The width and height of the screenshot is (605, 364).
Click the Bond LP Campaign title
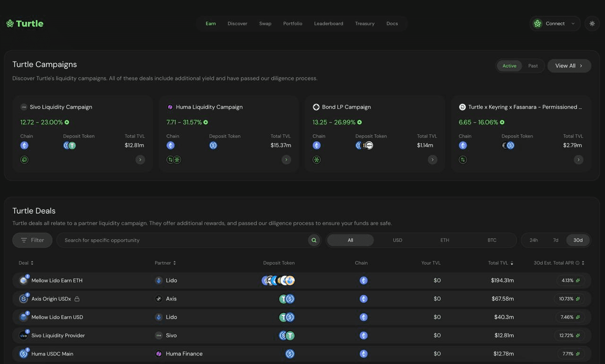(x=346, y=107)
